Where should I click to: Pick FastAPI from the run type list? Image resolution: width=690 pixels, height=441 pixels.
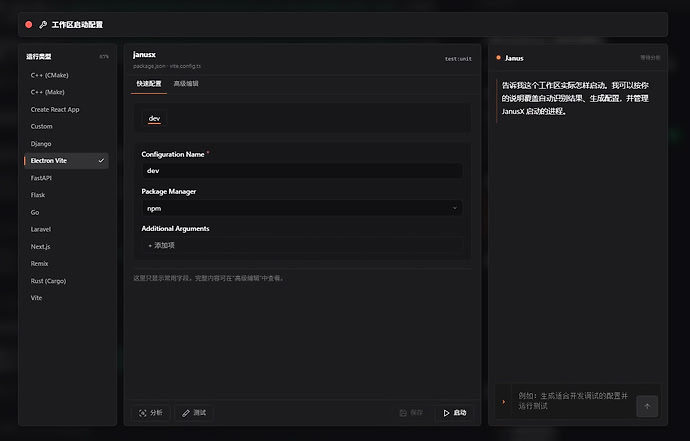pyautogui.click(x=66, y=178)
